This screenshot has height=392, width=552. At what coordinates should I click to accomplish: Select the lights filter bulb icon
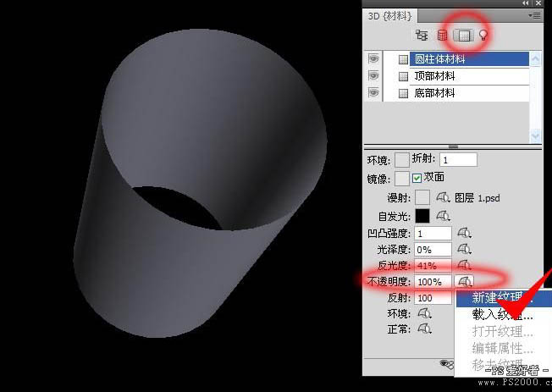[x=483, y=35]
